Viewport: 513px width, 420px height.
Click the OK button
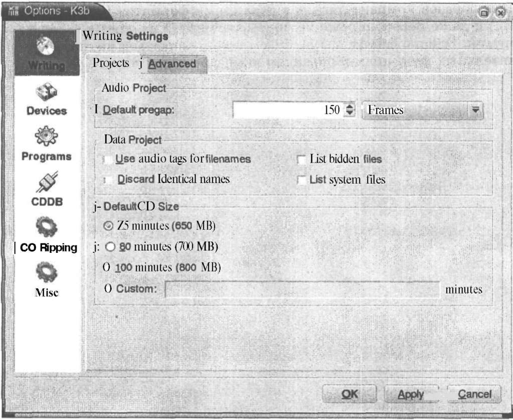[350, 394]
